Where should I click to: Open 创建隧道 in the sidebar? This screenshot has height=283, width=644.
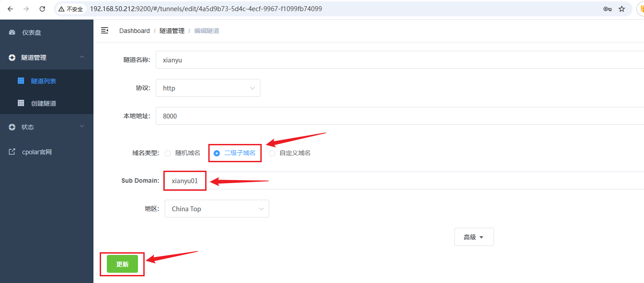(47, 103)
